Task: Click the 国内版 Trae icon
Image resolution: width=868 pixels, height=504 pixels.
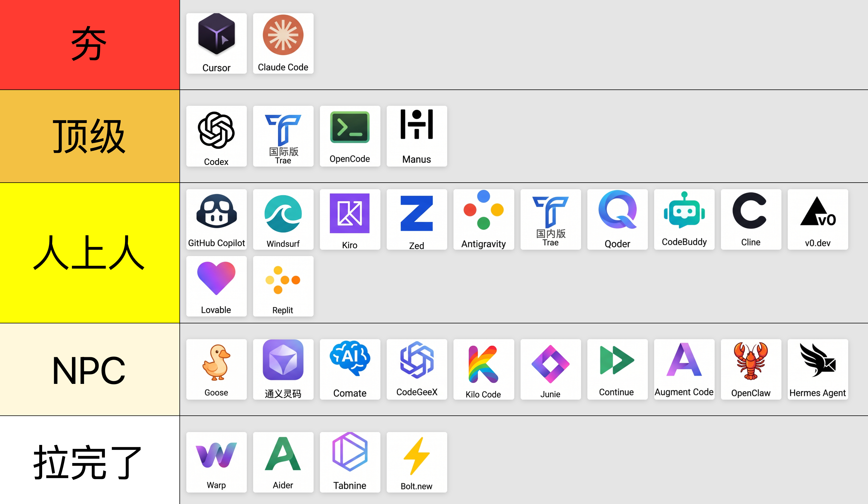Action: pyautogui.click(x=550, y=219)
